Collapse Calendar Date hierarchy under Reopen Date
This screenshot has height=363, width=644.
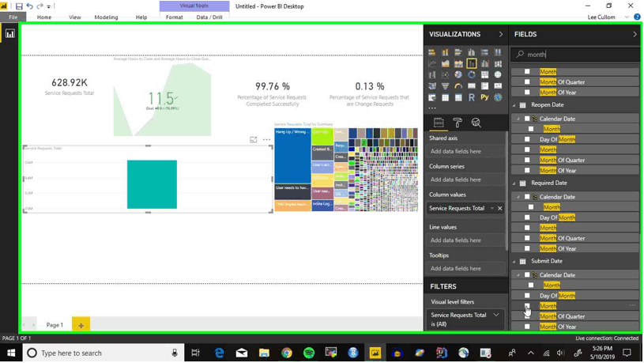click(518, 119)
